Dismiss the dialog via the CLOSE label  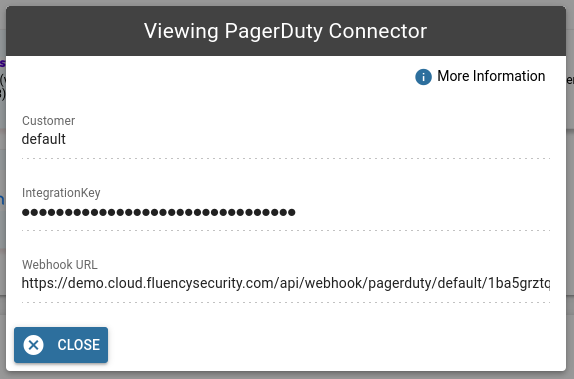pos(78,345)
